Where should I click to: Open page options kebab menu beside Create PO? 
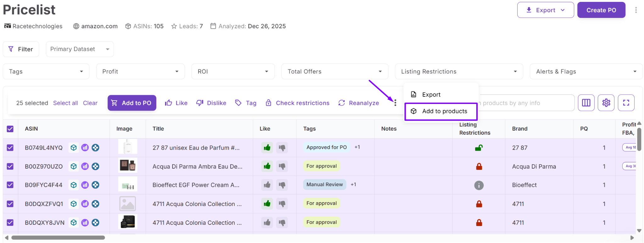pos(636,10)
